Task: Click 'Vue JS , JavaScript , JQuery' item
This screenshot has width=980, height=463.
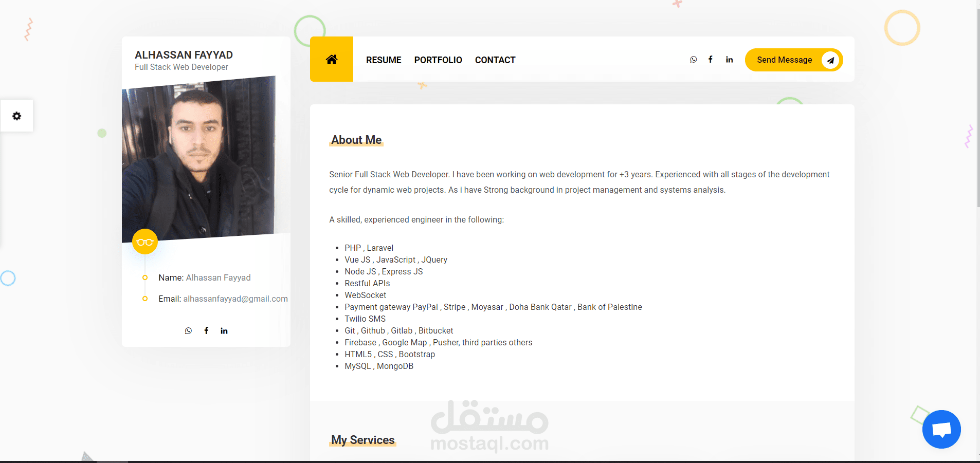Action: [396, 260]
